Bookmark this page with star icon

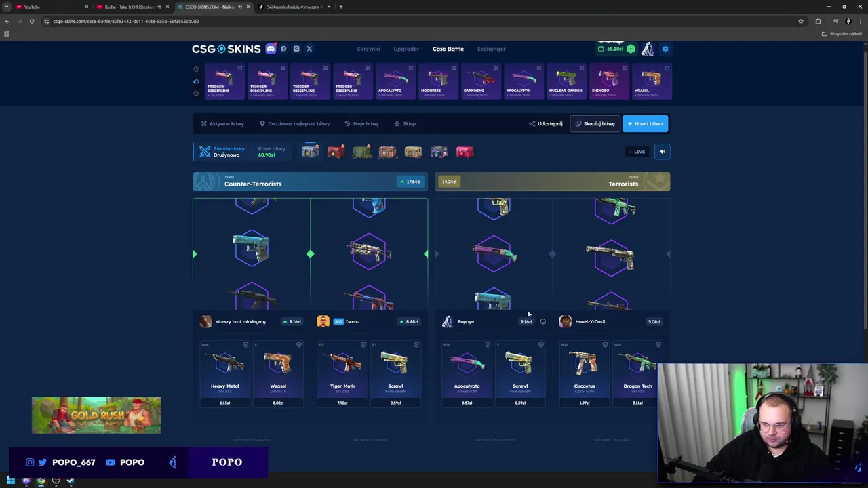click(801, 21)
